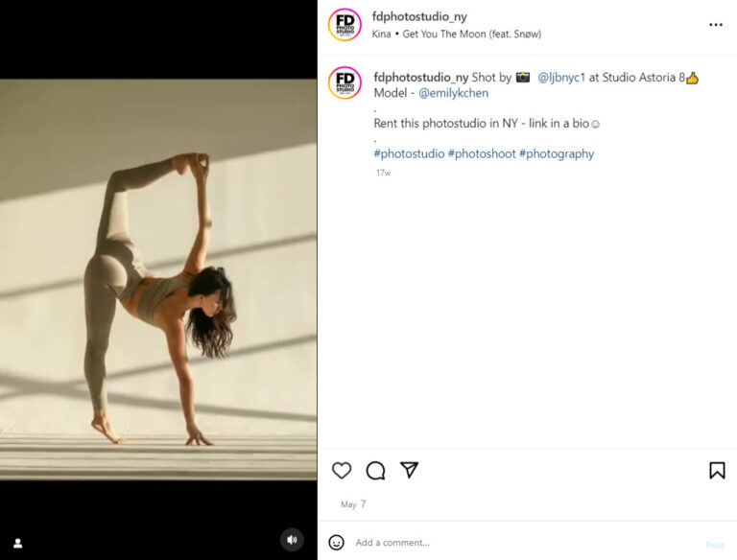The image size is (737, 560).
Task: Share post using paper plane icon
Action: (410, 470)
